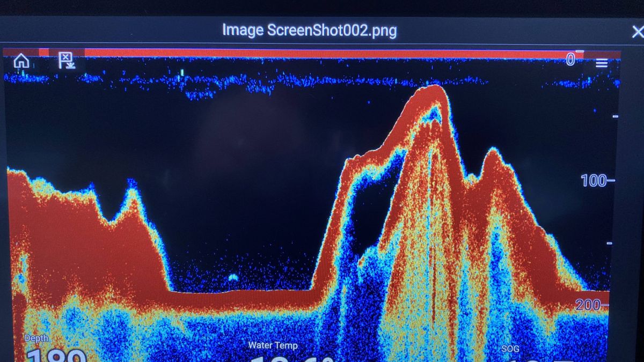Tap the waypoint marker flag icon

(66, 61)
